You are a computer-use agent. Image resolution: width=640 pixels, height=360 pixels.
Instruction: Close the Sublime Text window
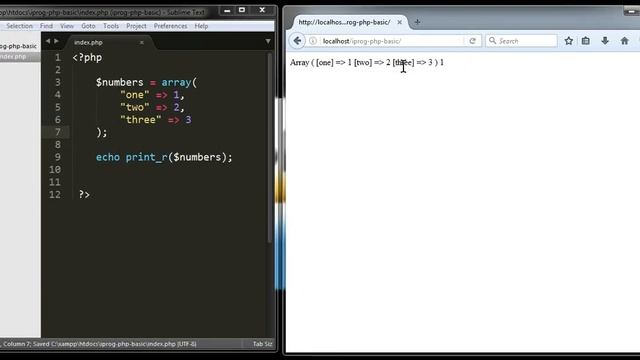[x=262, y=10]
